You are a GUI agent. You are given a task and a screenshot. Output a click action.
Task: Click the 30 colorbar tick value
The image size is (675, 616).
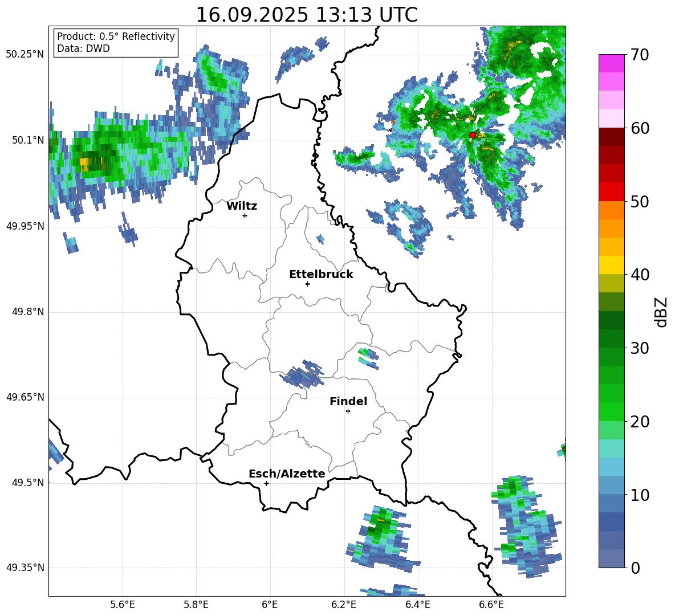(639, 348)
